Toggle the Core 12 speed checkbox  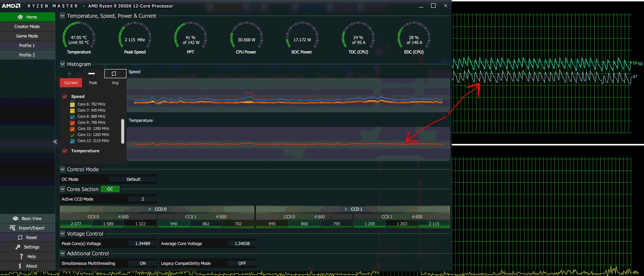point(72,141)
